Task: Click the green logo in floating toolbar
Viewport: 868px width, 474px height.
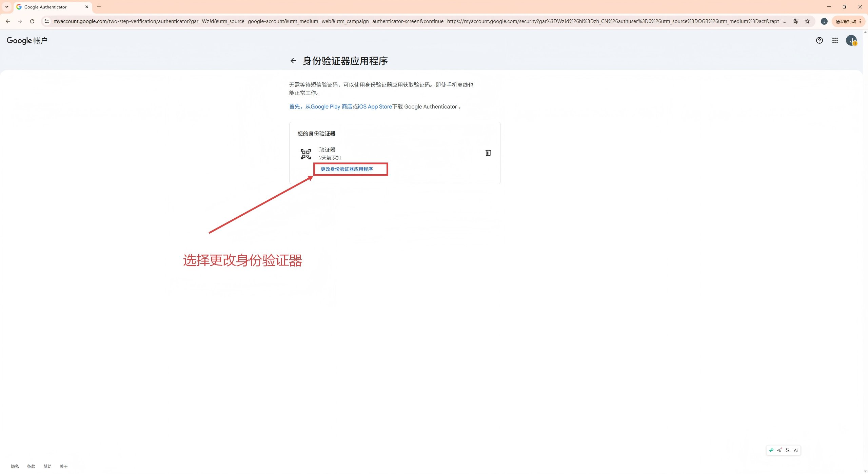Action: [771, 450]
